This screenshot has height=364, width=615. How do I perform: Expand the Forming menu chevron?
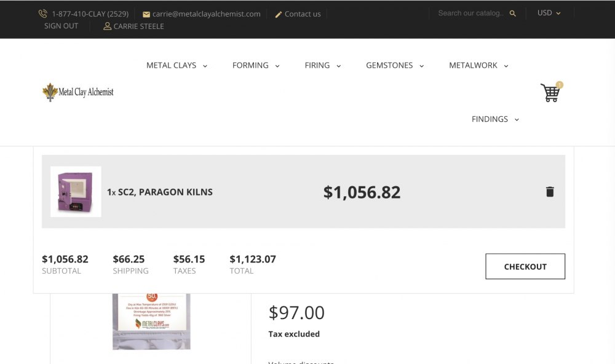coord(277,66)
